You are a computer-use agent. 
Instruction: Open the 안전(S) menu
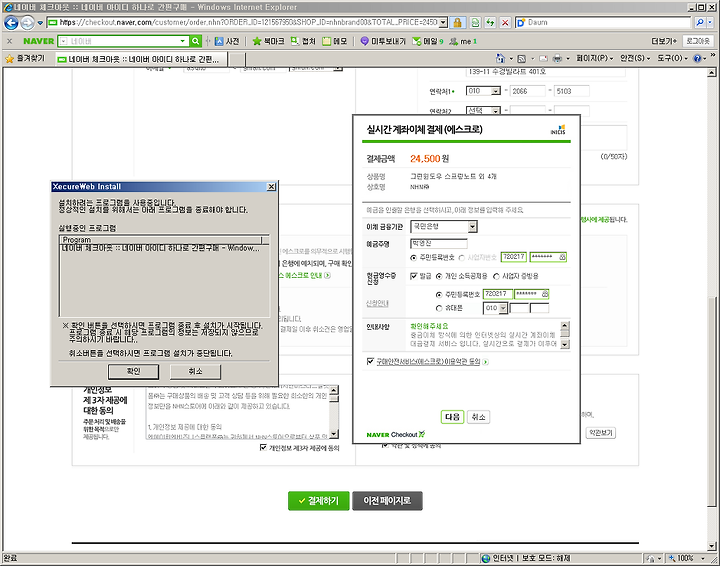[x=635, y=58]
